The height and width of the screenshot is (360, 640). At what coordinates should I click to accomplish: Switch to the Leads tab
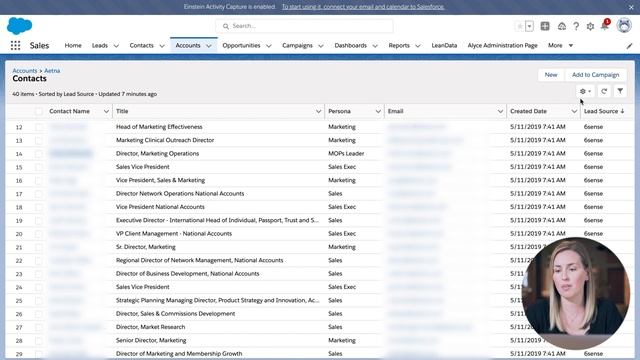100,45
